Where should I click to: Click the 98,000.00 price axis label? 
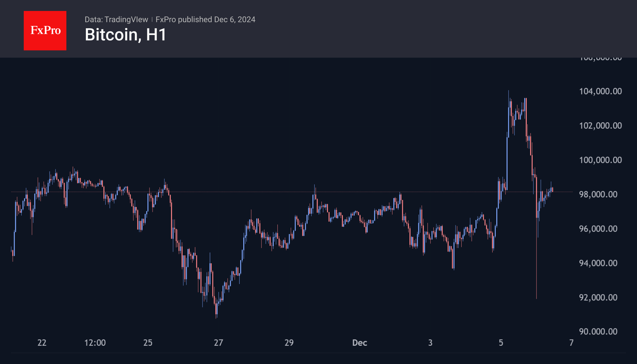pyautogui.click(x=598, y=194)
